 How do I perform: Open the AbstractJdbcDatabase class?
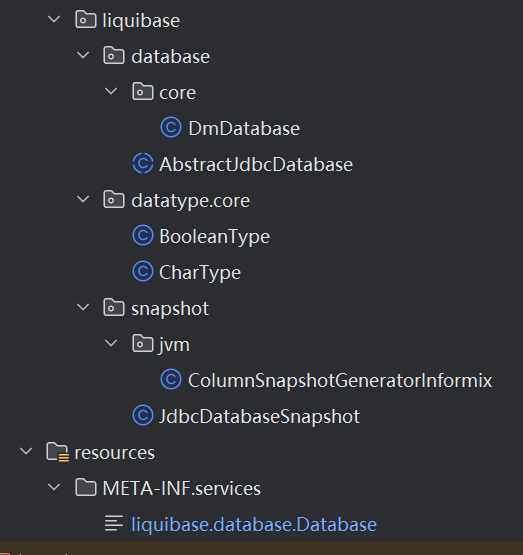(x=256, y=164)
